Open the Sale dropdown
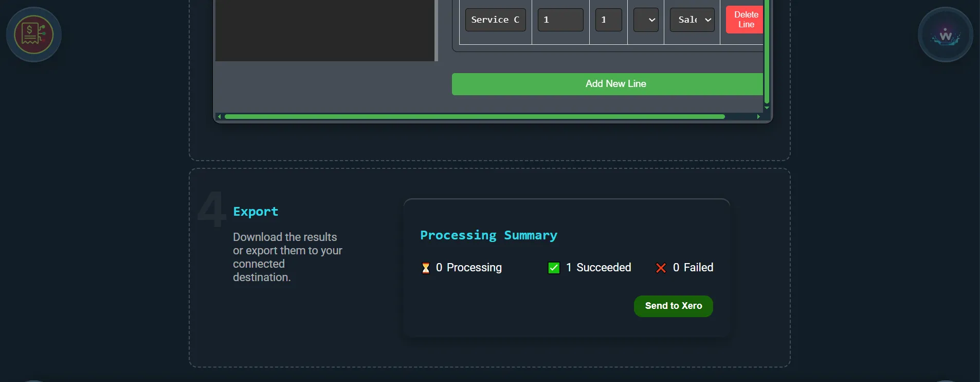This screenshot has width=980, height=382. [x=692, y=20]
